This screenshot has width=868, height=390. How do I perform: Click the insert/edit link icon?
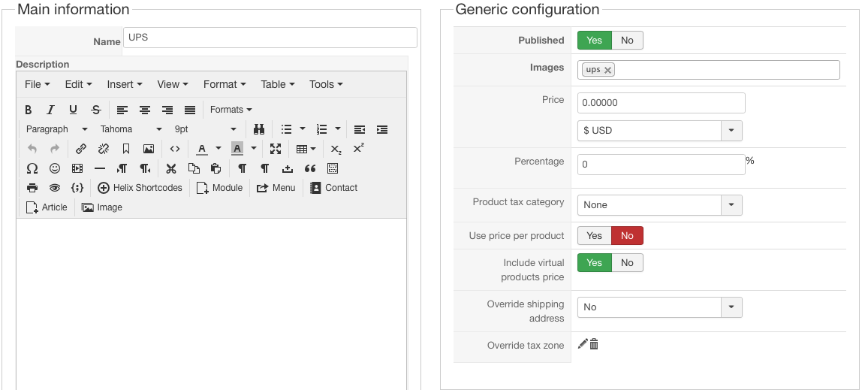(x=81, y=149)
